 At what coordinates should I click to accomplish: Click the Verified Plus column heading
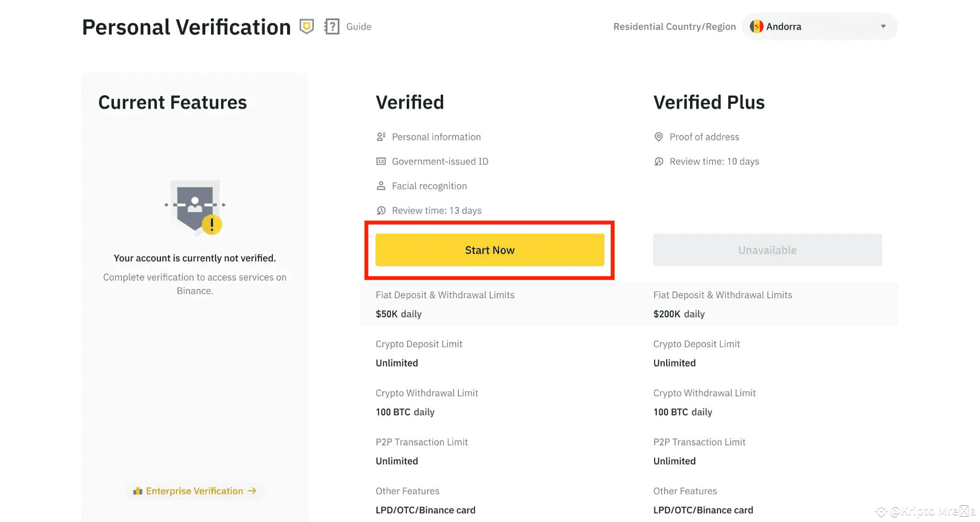709,102
